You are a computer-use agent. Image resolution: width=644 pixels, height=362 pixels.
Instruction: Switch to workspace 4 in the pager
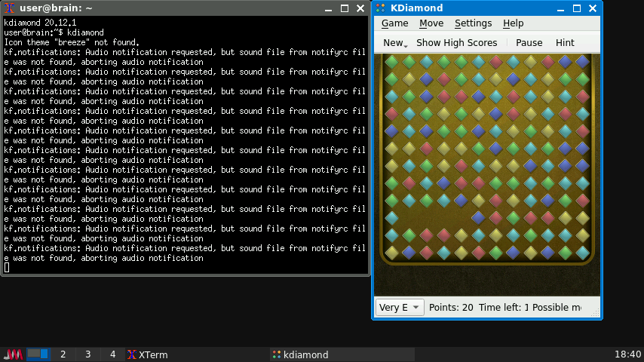(112, 354)
